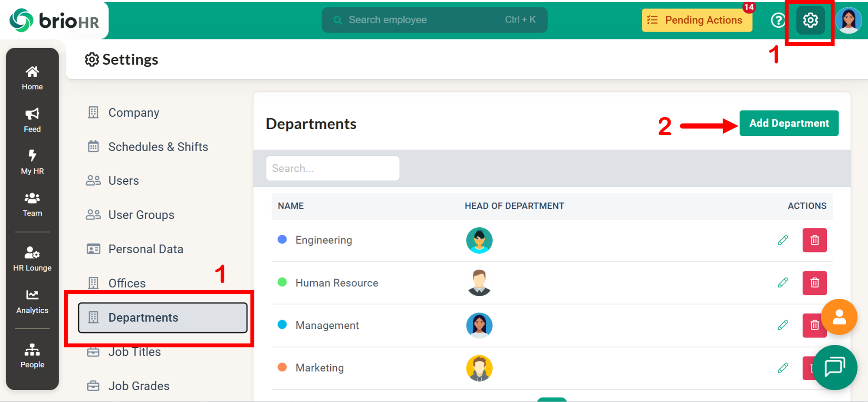Edit the Engineering department with pencil icon
The height and width of the screenshot is (402, 868).
pos(783,240)
